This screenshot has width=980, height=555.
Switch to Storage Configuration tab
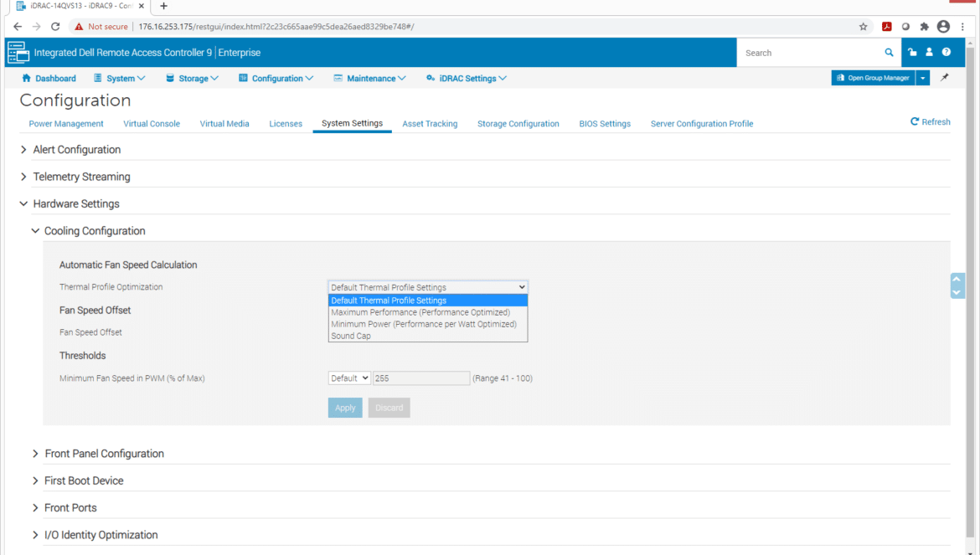click(518, 124)
